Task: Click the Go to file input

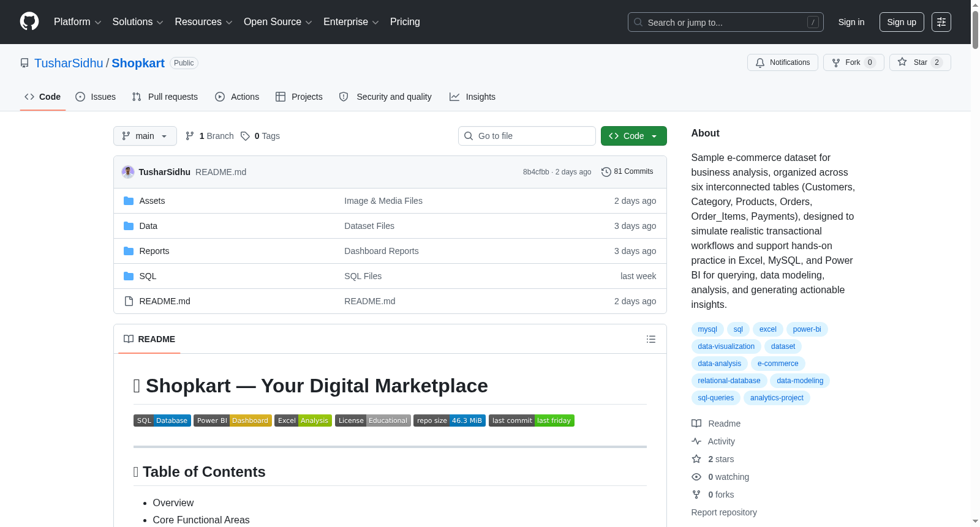Action: (x=527, y=136)
